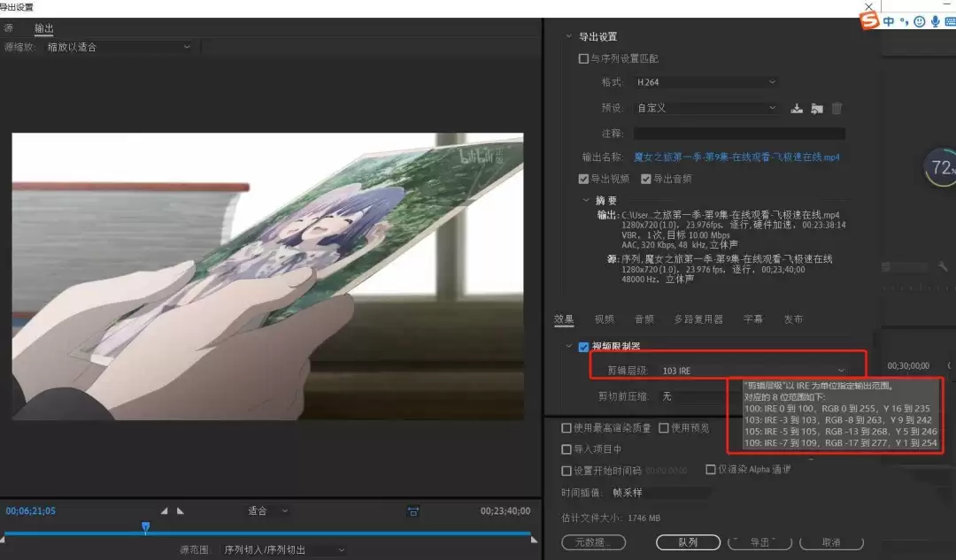Click the Sogou soft keyboard icon
This screenshot has height=560, width=956.
point(950,21)
